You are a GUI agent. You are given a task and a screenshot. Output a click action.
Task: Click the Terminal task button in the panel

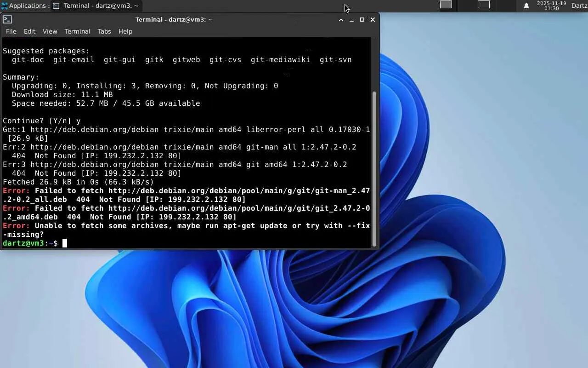pos(96,6)
